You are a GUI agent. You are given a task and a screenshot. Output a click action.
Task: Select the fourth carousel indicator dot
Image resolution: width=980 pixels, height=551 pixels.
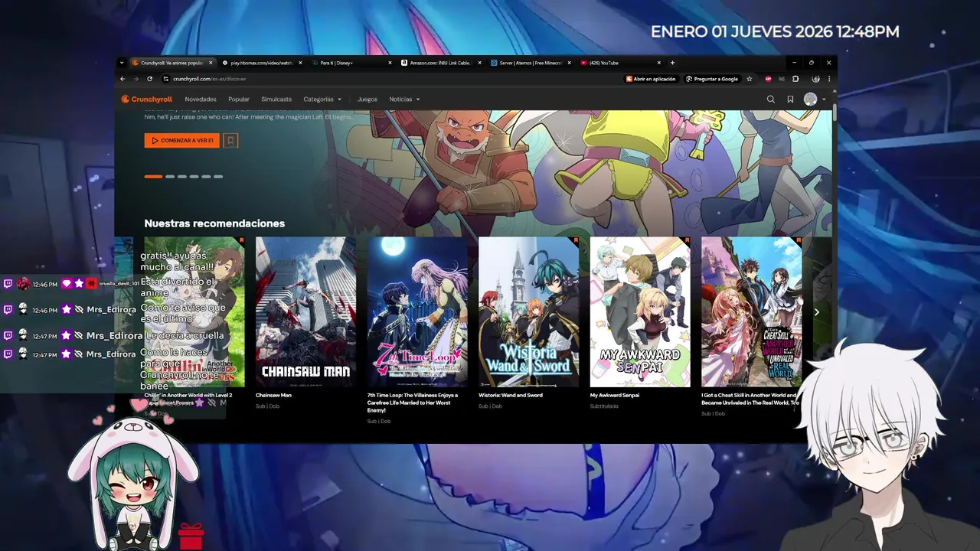(194, 176)
